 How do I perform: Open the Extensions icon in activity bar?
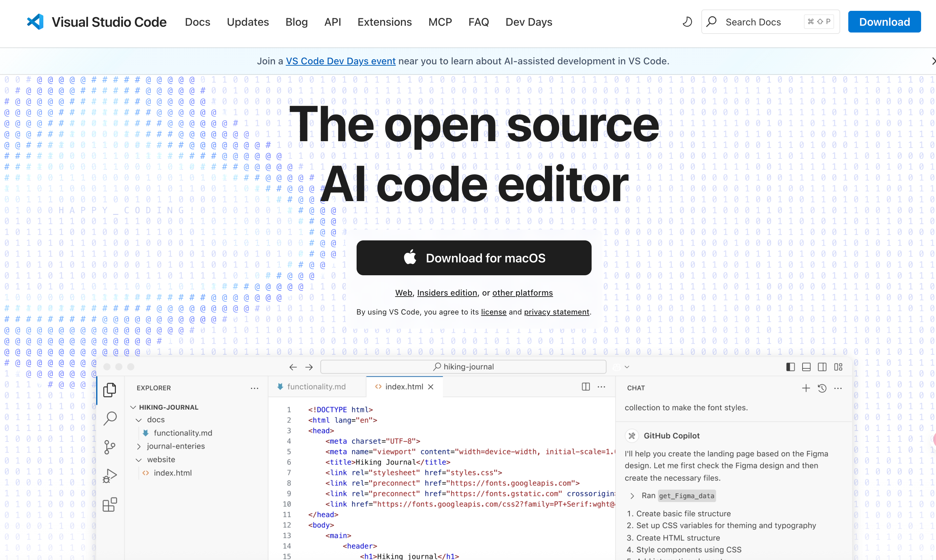point(109,504)
